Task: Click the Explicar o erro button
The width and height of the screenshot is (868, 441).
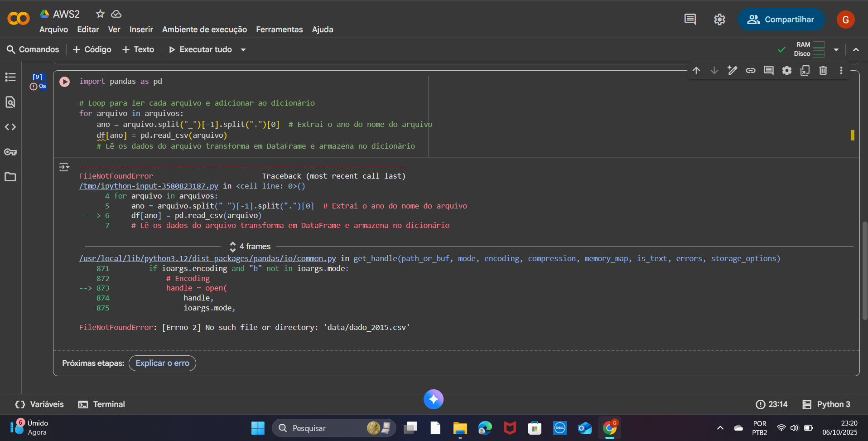Action: pyautogui.click(x=162, y=363)
